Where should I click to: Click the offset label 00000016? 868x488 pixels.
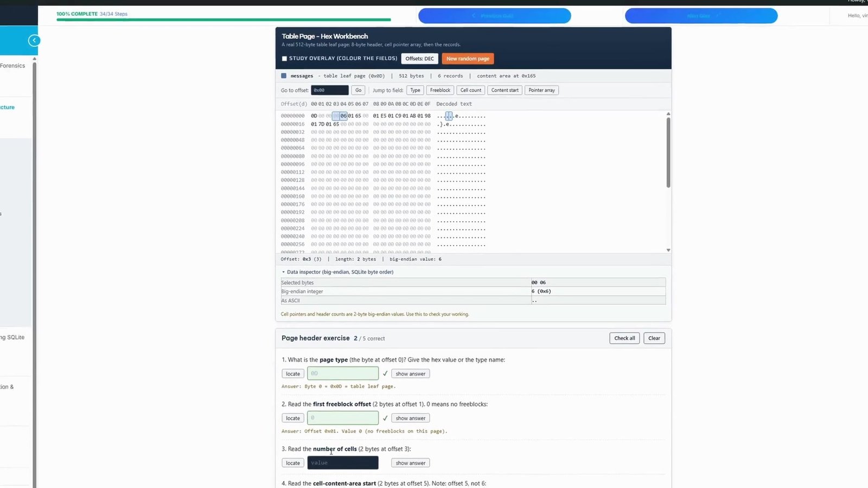pos(293,124)
